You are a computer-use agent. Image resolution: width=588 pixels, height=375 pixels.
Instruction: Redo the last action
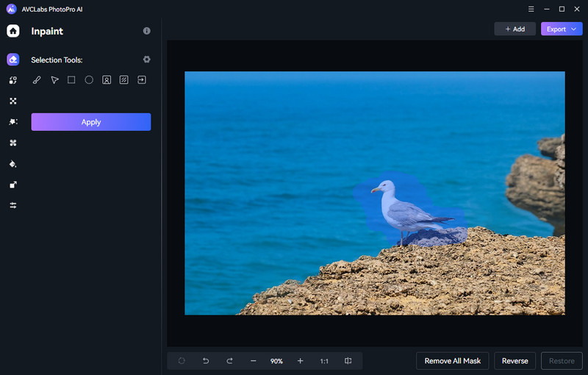coord(229,361)
